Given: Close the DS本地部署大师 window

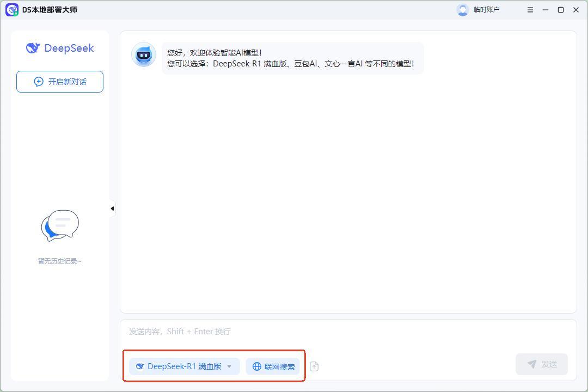Looking at the screenshot, I should (575, 10).
